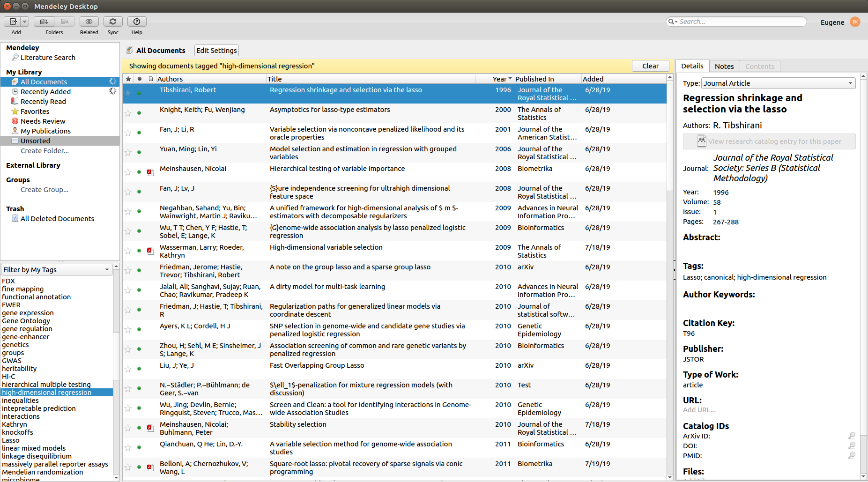Star the Tibshirani lasso paper as favorite

(x=128, y=93)
